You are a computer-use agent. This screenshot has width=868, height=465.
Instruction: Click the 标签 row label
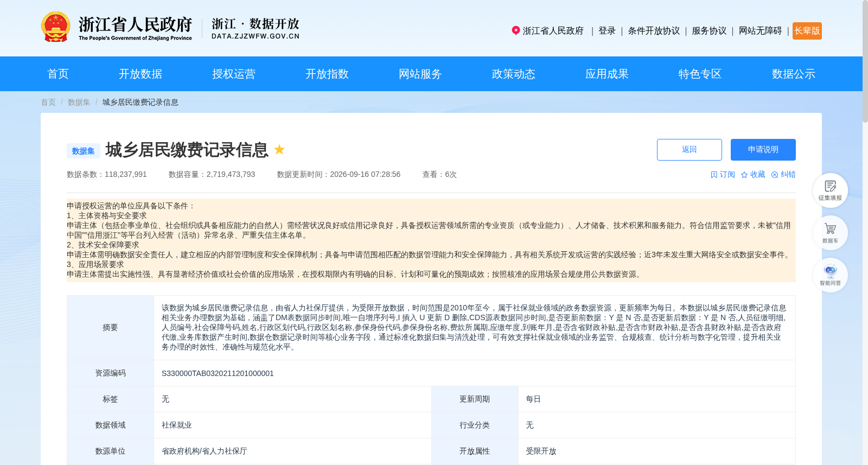pyautogui.click(x=110, y=399)
